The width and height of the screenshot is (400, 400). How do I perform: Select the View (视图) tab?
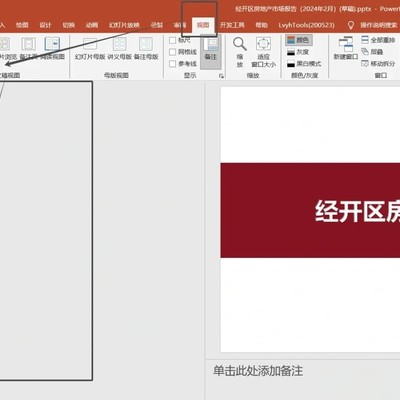[x=203, y=25]
